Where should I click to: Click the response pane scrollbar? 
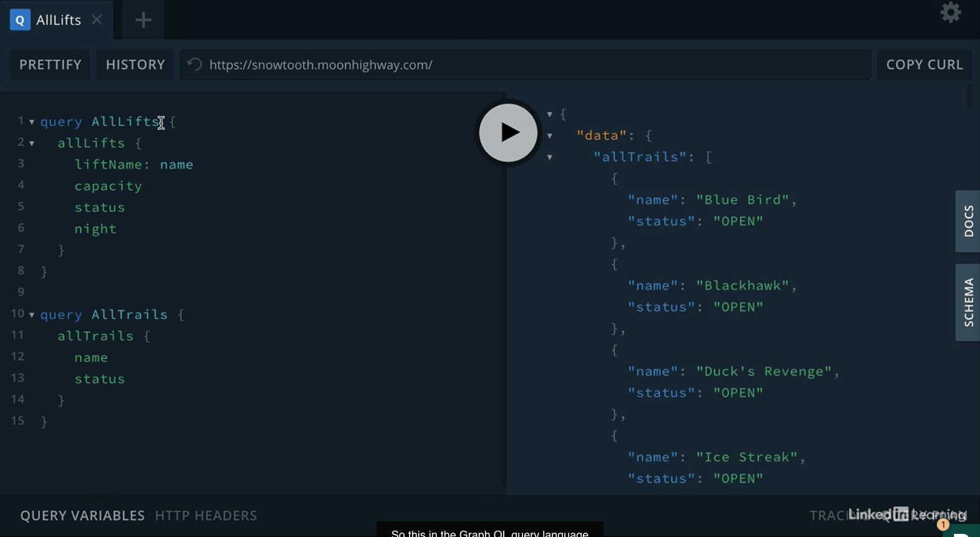(x=969, y=97)
